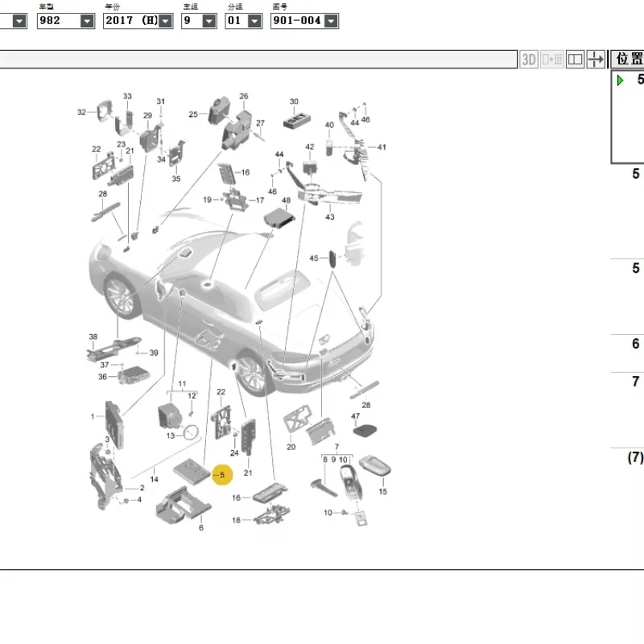This screenshot has width=644, height=644.
Task: Click callout 40 above the cylinder part
Action: pyautogui.click(x=329, y=125)
